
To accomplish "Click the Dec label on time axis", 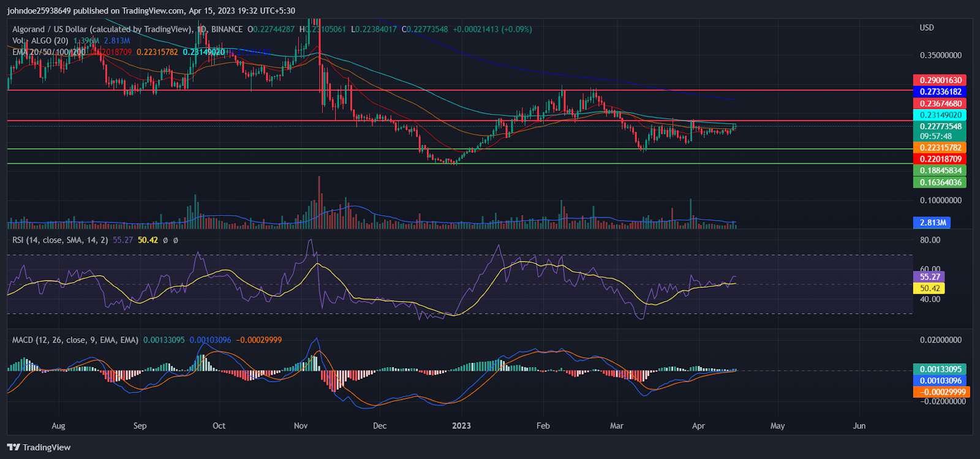I will (380, 426).
